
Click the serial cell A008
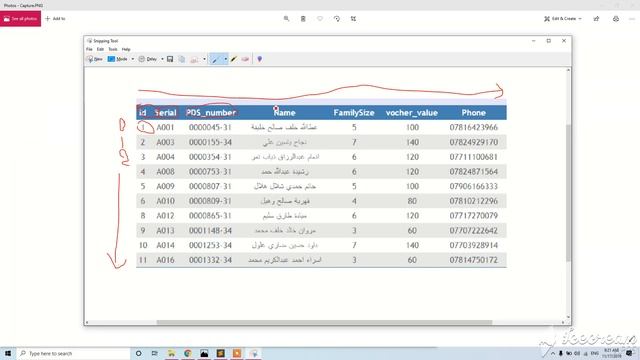click(165, 171)
